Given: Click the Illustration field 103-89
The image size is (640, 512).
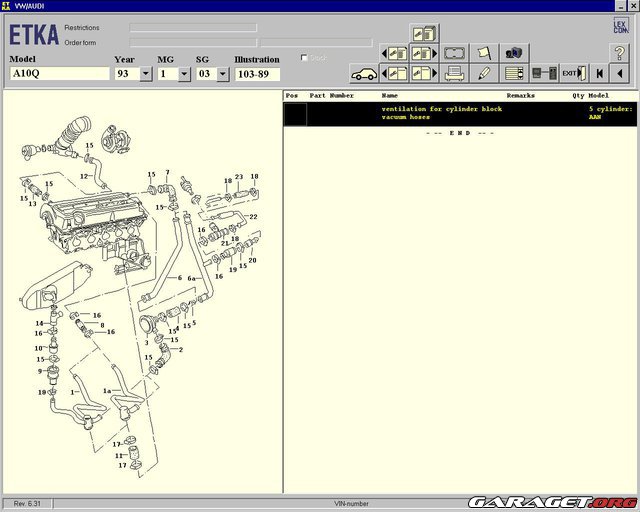Looking at the screenshot, I should [257, 74].
